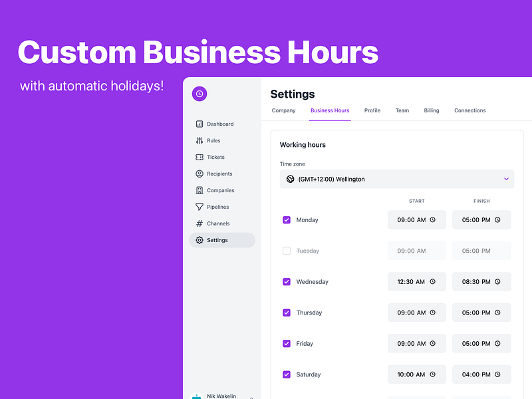Open the Billing tab
The image size is (532, 399).
coord(432,110)
